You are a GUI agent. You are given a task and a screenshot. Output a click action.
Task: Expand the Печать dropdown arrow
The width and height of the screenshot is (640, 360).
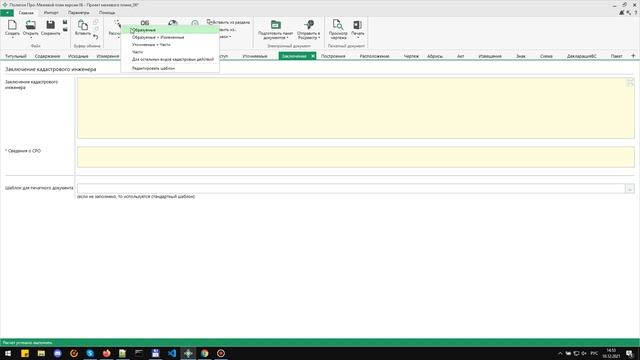coord(358,38)
